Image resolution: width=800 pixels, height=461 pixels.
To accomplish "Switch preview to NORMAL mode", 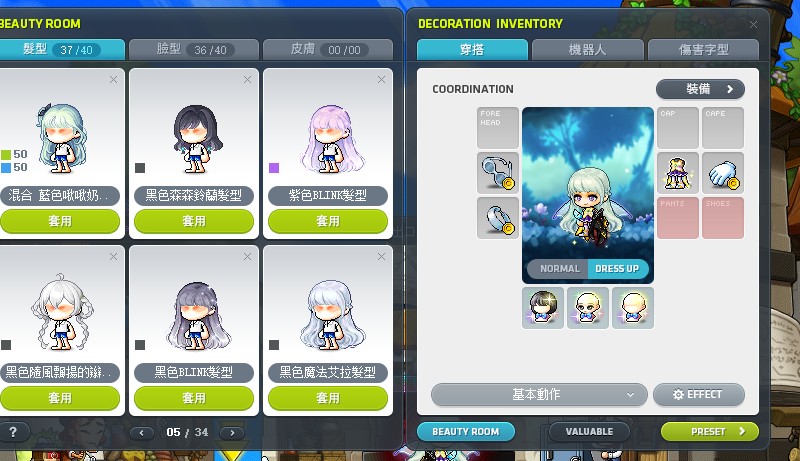I will pyautogui.click(x=558, y=269).
